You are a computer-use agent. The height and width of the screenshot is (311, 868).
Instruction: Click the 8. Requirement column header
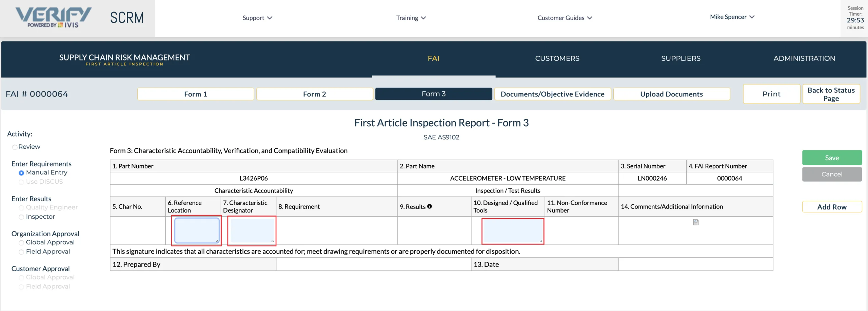(x=337, y=206)
